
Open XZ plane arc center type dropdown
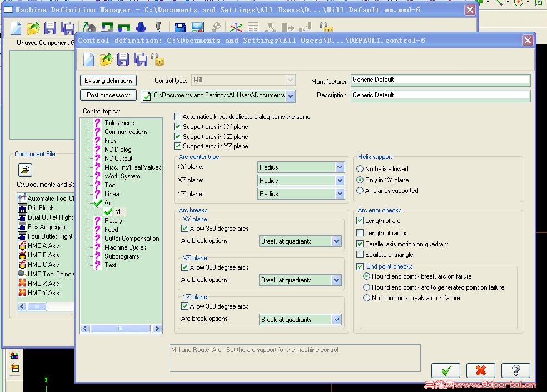(340, 181)
